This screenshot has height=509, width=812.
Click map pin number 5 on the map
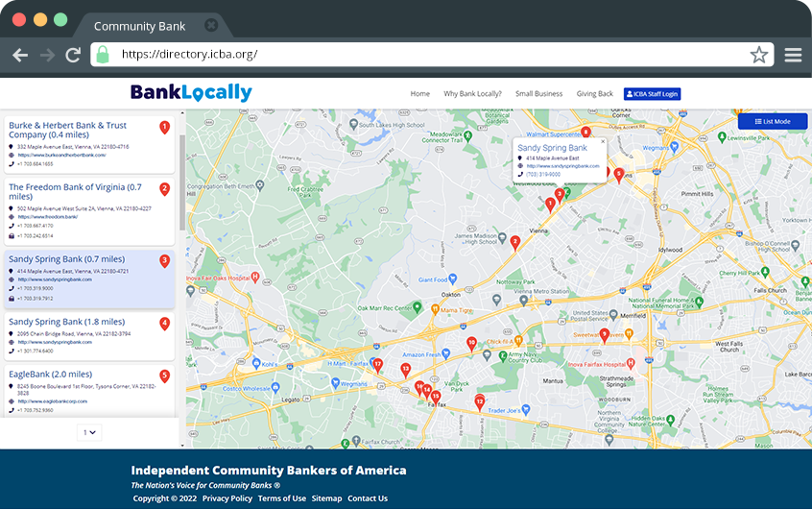coord(618,175)
